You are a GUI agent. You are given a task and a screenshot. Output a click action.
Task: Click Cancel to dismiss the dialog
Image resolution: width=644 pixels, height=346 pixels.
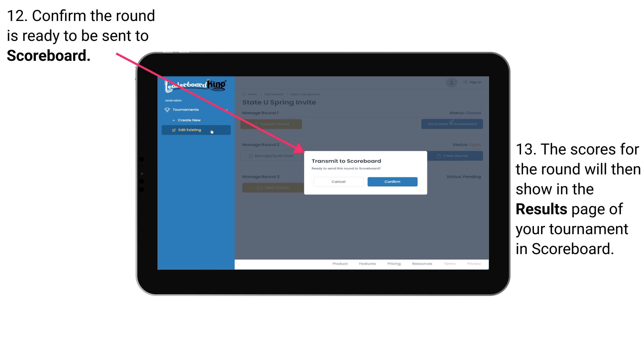point(338,182)
